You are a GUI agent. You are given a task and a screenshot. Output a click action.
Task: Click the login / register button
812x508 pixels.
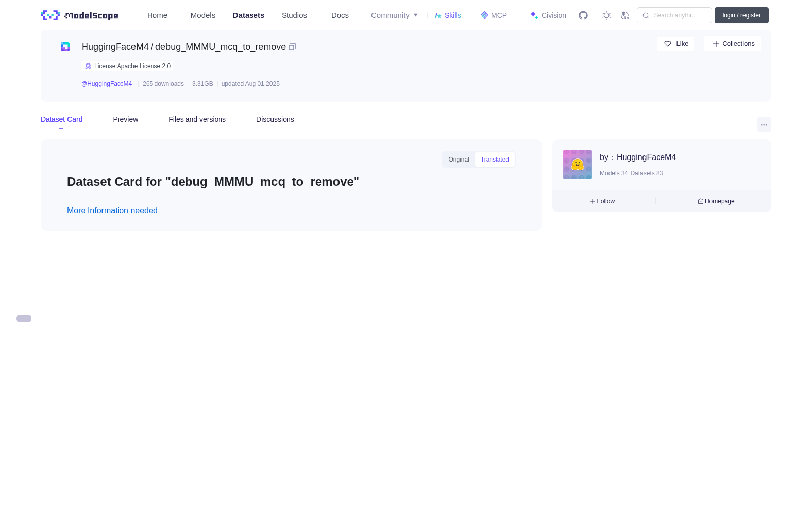pos(741,15)
